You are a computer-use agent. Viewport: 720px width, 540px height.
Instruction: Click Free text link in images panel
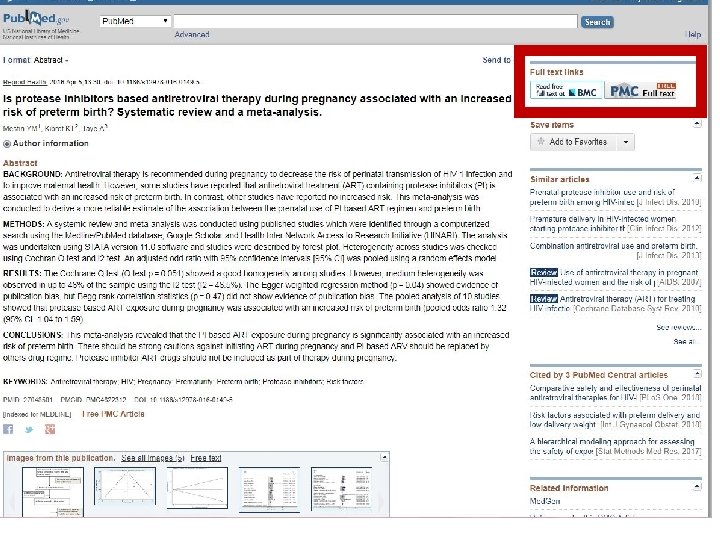pos(206,458)
